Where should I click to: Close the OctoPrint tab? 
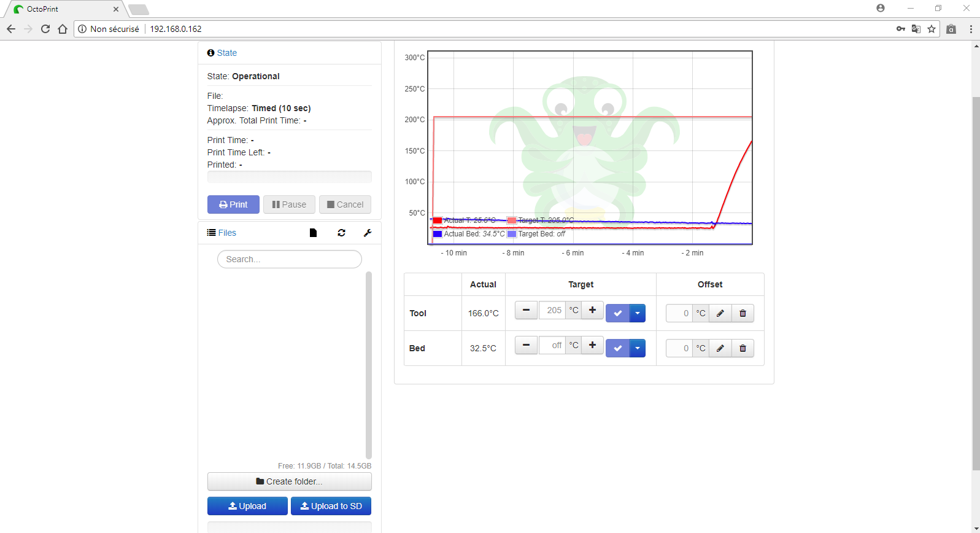(x=116, y=9)
